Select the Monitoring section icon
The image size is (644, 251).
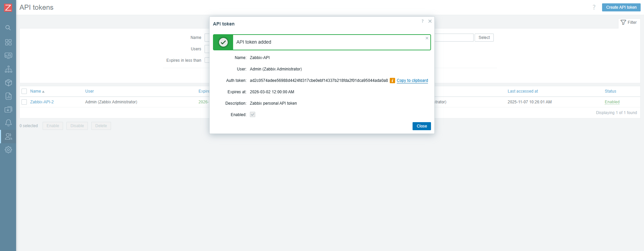pos(8,56)
